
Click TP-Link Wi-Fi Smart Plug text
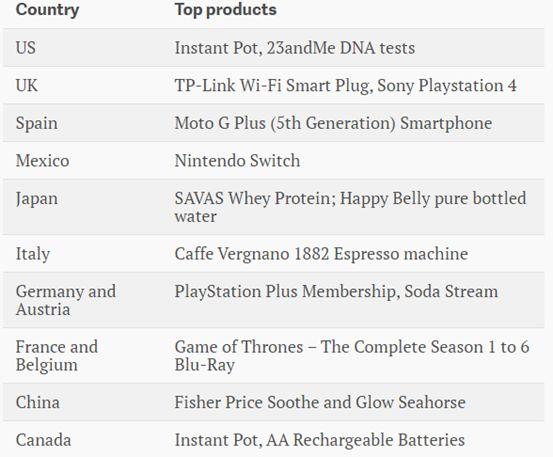pyautogui.click(x=274, y=86)
